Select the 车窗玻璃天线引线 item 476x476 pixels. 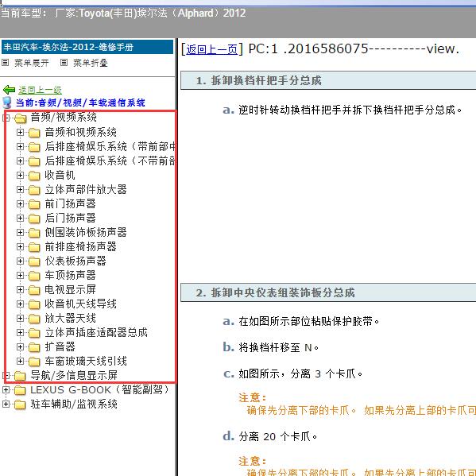coord(86,361)
